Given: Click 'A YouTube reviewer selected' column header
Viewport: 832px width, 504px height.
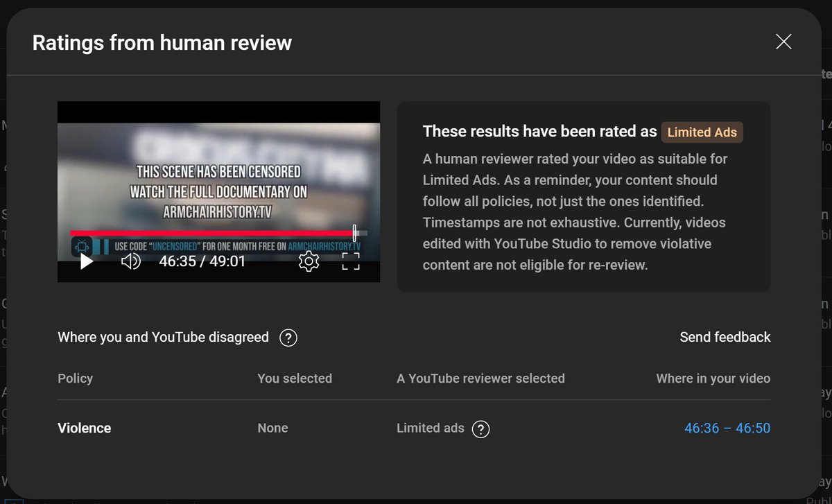Looking at the screenshot, I should (x=480, y=379).
